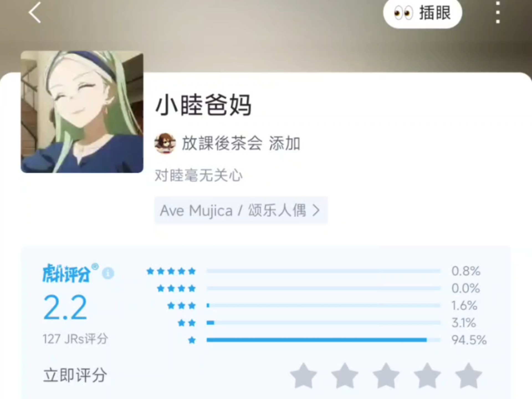
Task: Select the 2.2 overall score
Action: 65,307
